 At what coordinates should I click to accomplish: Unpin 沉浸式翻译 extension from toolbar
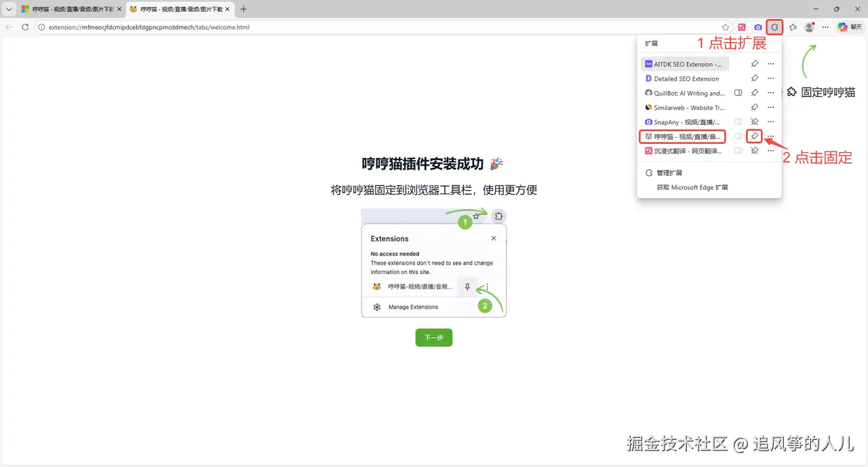click(754, 151)
